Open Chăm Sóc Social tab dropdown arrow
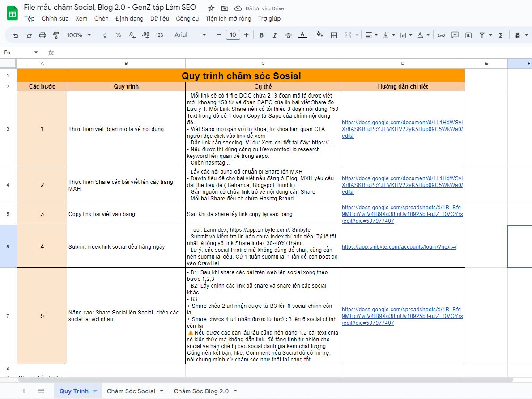The height and width of the screenshot is (399, 532). click(x=162, y=391)
